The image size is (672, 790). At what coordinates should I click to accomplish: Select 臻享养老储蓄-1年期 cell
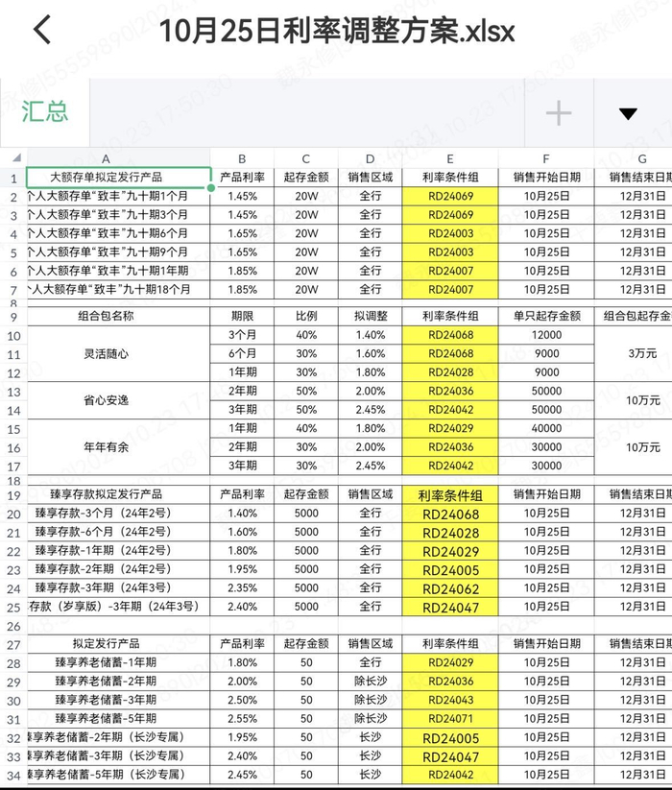pos(118,662)
